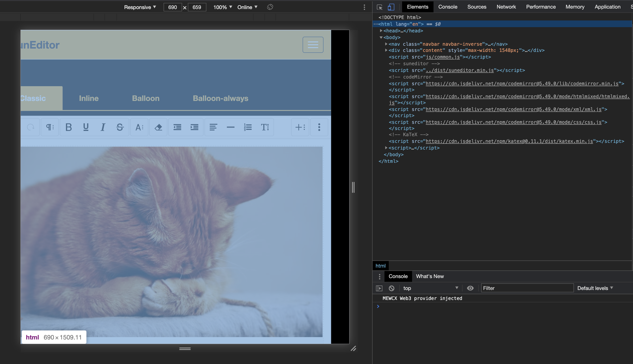The width and height of the screenshot is (633, 364).
Task: Select the remove format eraser tool
Action: point(158,127)
